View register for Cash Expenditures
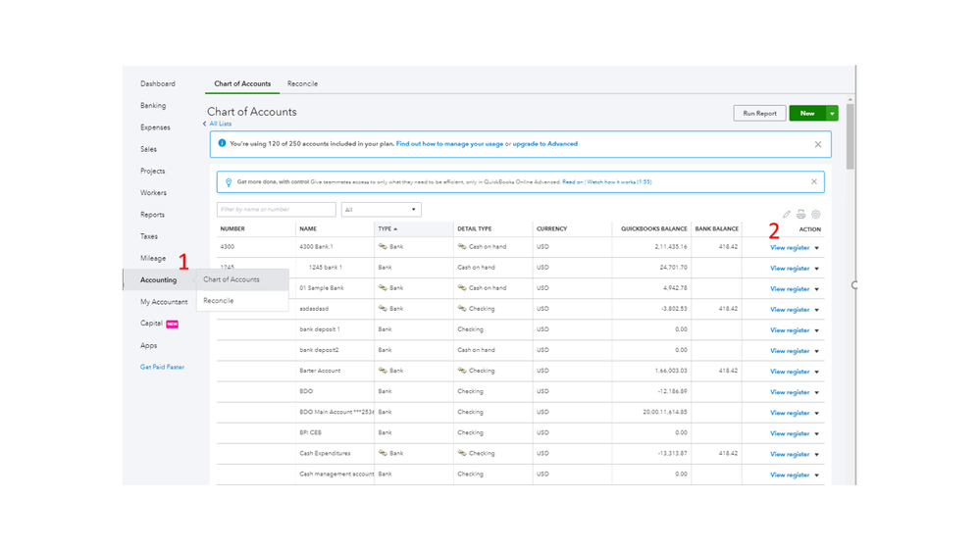Image resolution: width=980 pixels, height=551 pixels. [x=790, y=454]
